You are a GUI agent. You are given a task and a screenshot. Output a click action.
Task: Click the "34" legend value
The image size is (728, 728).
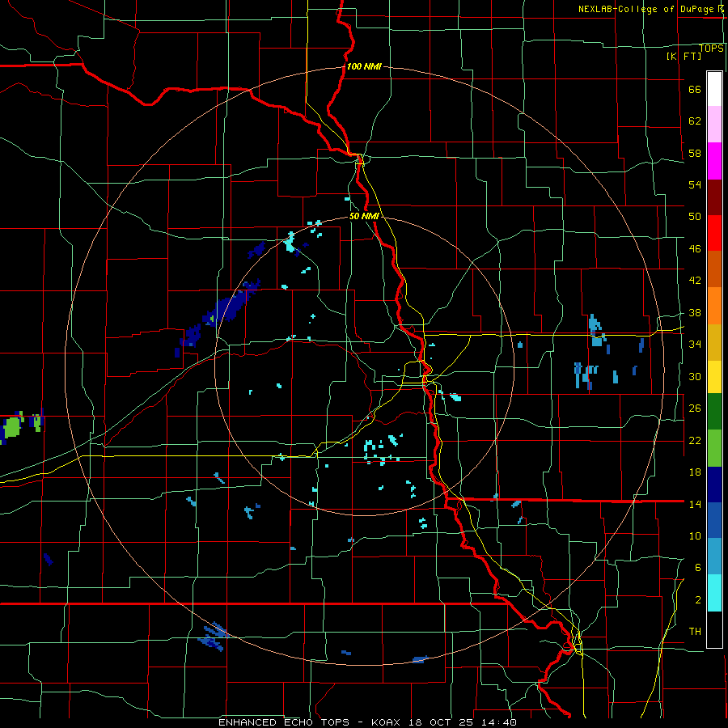[695, 345]
